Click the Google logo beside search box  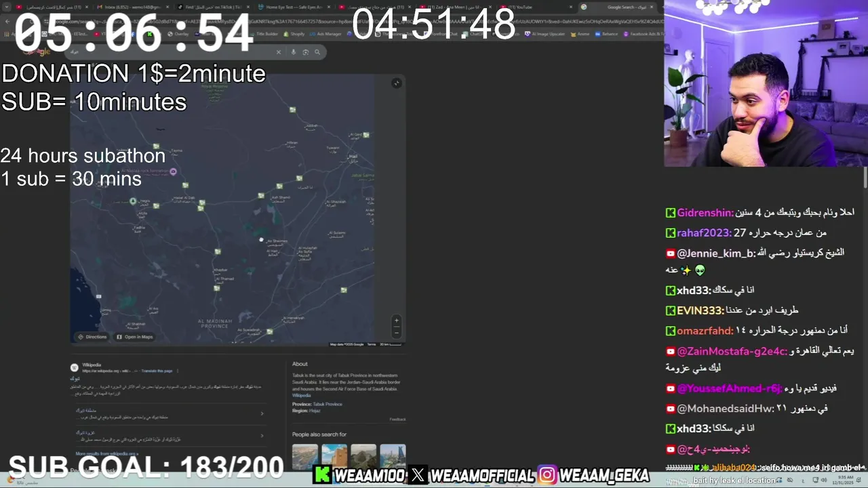point(37,52)
